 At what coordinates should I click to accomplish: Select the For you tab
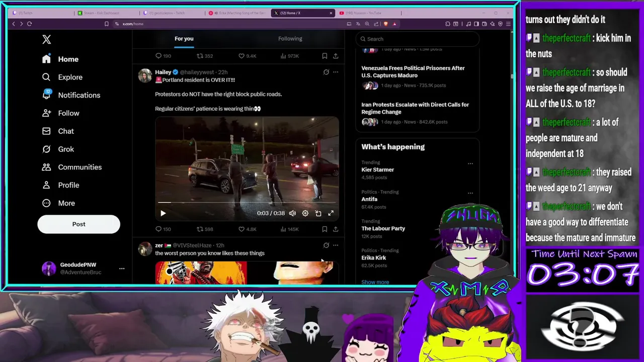[184, 39]
